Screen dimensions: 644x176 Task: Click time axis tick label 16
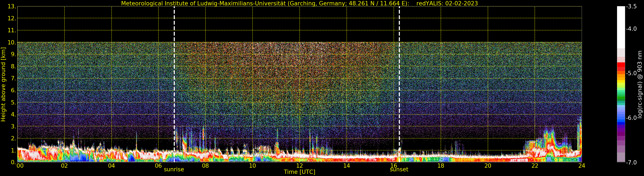pyautogui.click(x=393, y=166)
